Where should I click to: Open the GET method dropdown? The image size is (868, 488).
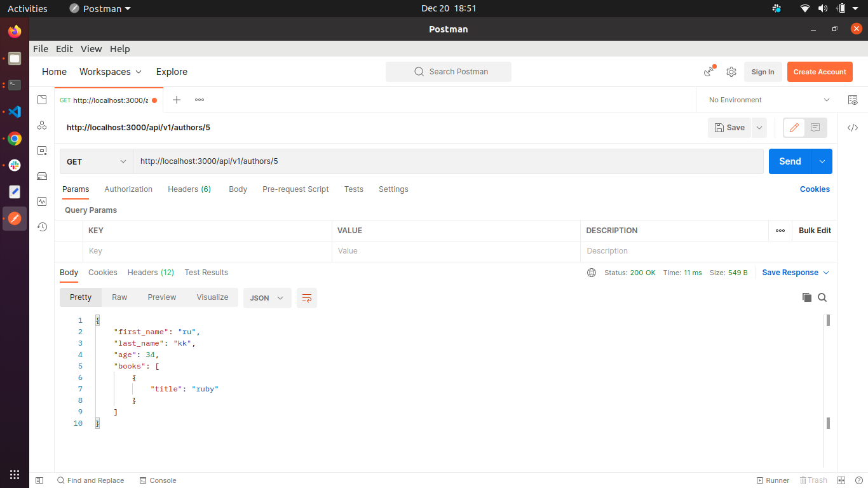coord(97,161)
